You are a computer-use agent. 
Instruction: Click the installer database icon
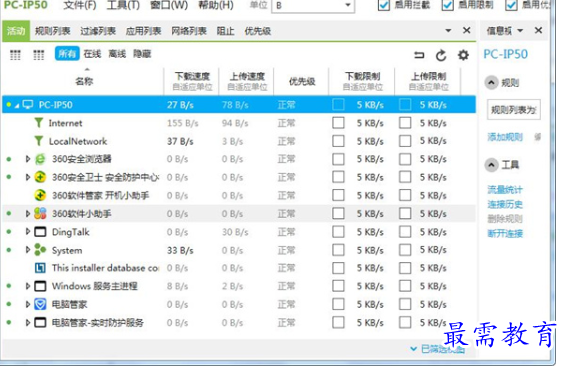[40, 268]
